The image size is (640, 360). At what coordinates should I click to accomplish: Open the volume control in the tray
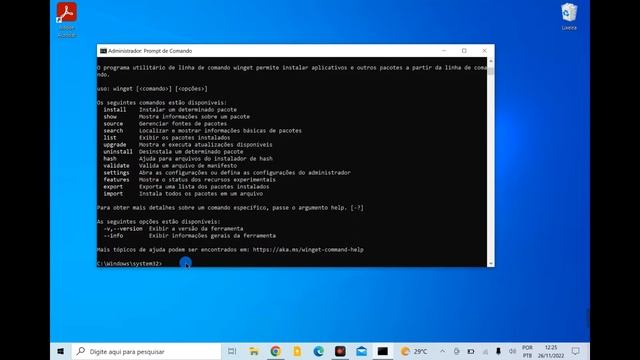point(513,351)
